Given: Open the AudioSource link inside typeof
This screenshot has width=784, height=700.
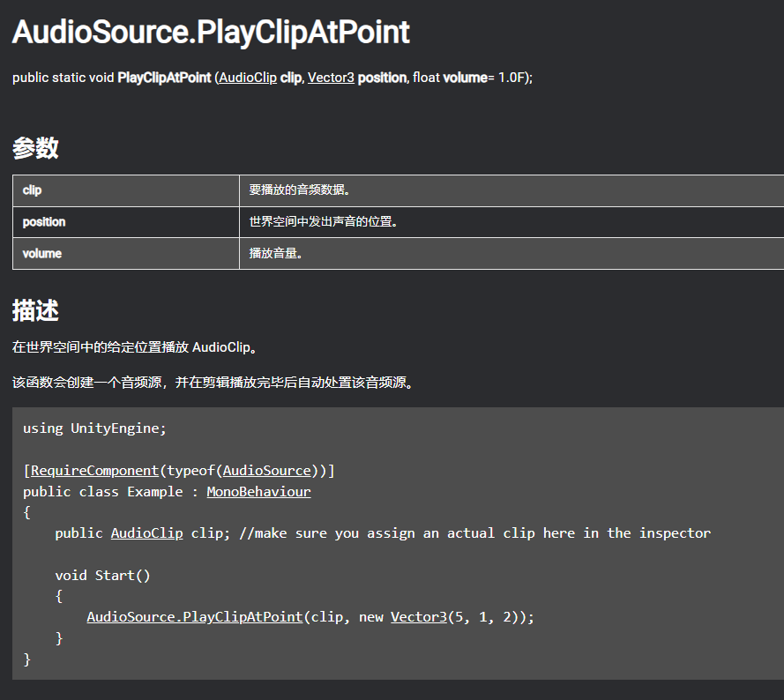Looking at the screenshot, I should click(267, 471).
